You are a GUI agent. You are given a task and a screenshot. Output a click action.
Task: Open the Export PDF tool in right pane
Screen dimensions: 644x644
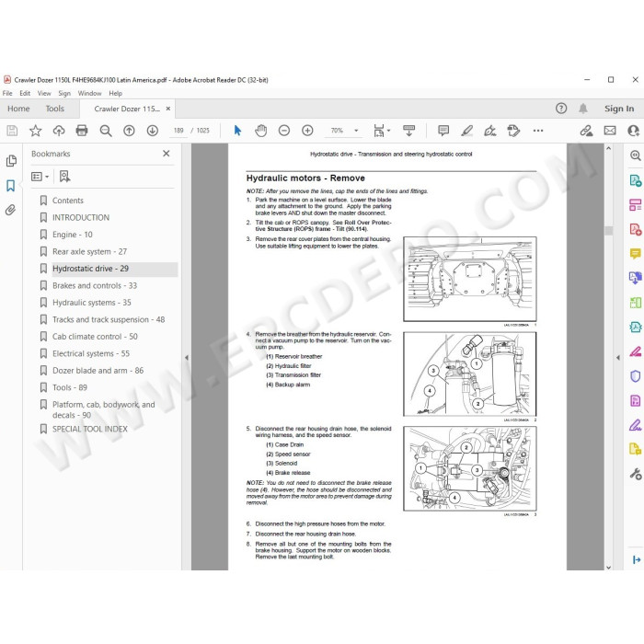tap(635, 180)
